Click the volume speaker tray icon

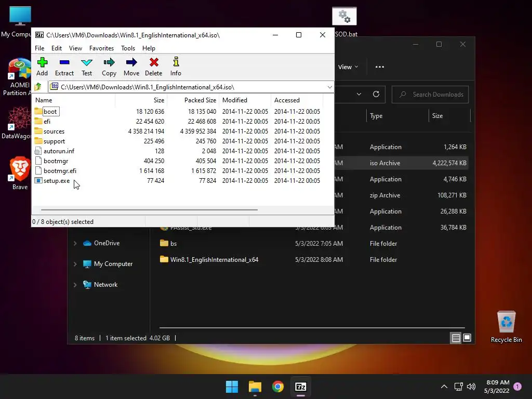click(471, 387)
